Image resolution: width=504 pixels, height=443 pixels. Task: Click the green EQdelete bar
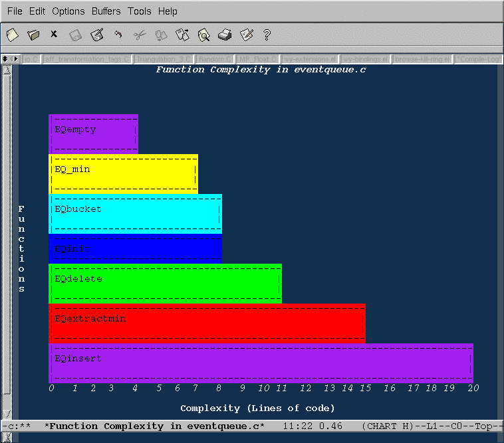tap(165, 284)
